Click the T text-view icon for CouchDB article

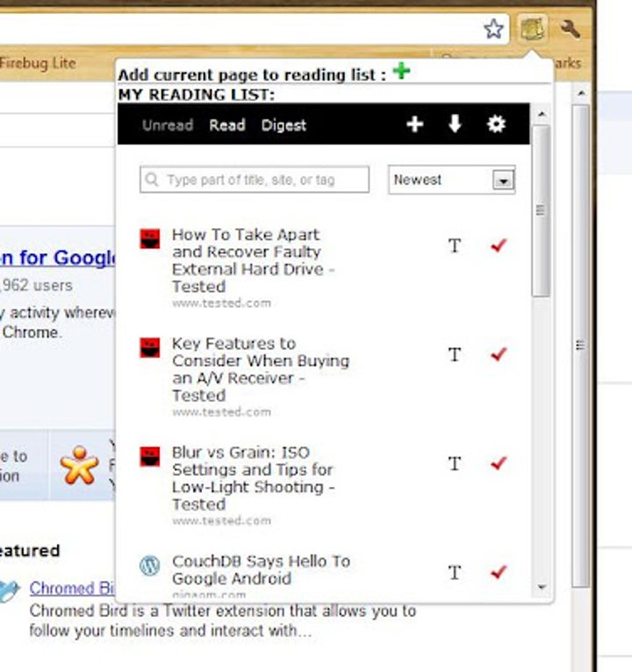pos(454,573)
